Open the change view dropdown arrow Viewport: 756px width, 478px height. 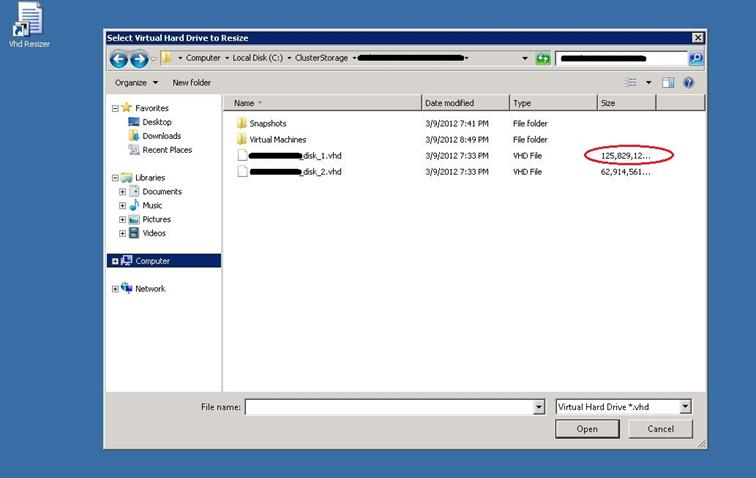click(648, 83)
